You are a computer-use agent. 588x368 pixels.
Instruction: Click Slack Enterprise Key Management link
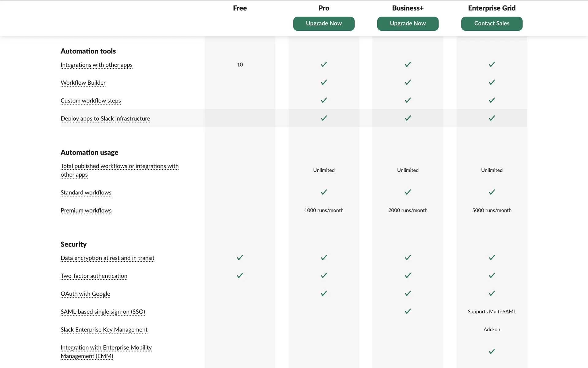pyautogui.click(x=104, y=330)
